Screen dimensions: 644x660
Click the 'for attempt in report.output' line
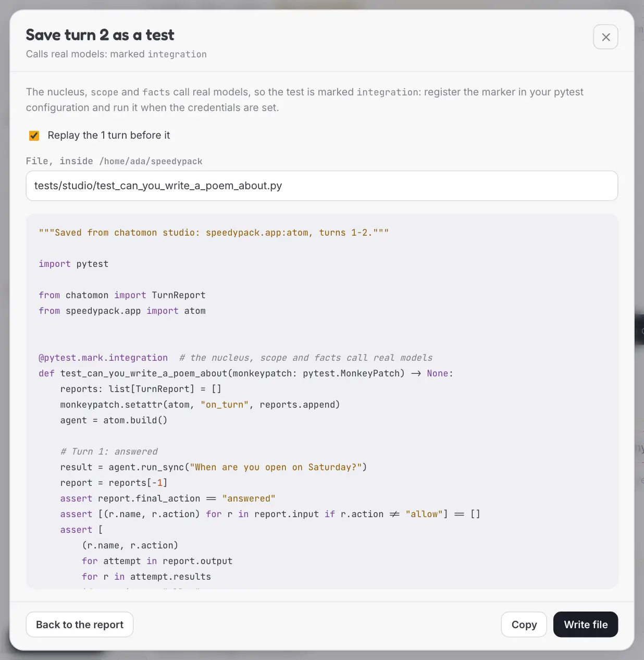(x=157, y=561)
